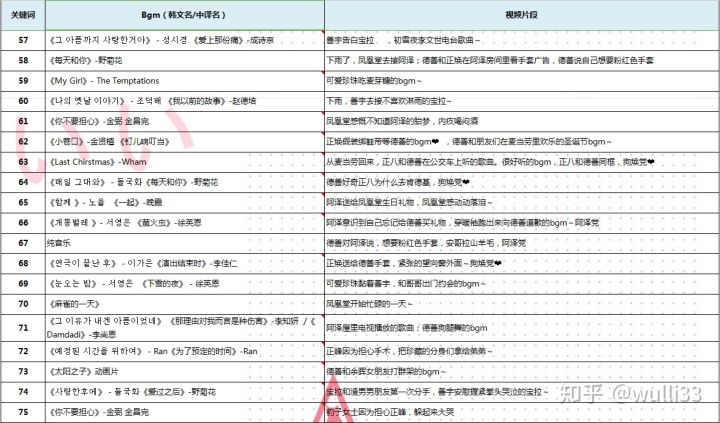
Task: Click the 正焕送给德善手套 video segment cell
Action: pyautogui.click(x=522, y=264)
